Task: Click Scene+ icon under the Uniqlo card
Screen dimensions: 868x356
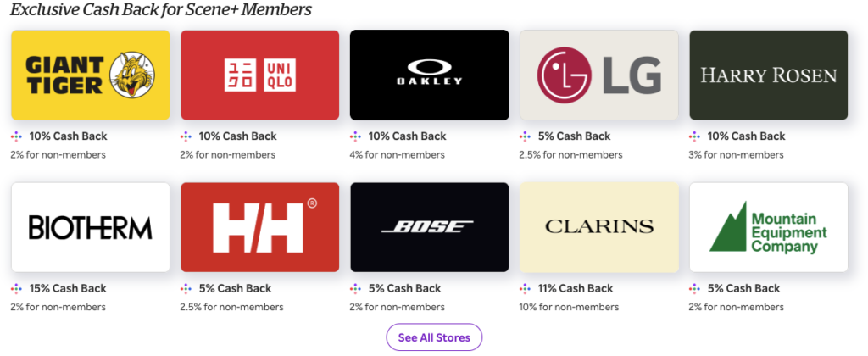Action: [186, 136]
